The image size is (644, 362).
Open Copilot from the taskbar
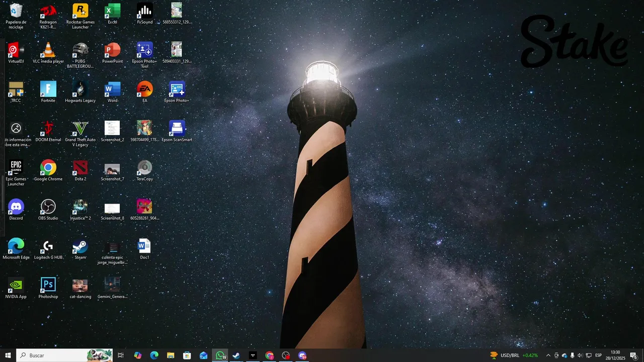tap(138, 355)
